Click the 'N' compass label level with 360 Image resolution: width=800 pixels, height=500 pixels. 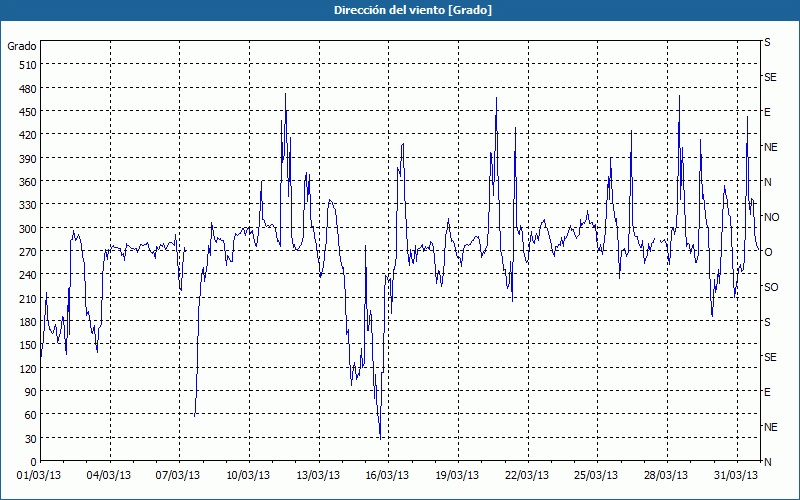tap(768, 182)
